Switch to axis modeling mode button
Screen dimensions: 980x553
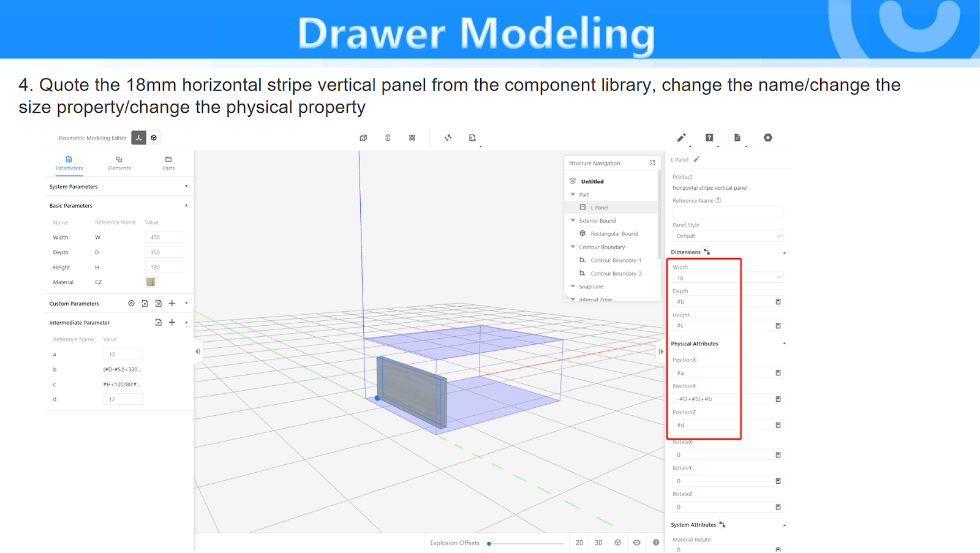pyautogui.click(x=139, y=138)
